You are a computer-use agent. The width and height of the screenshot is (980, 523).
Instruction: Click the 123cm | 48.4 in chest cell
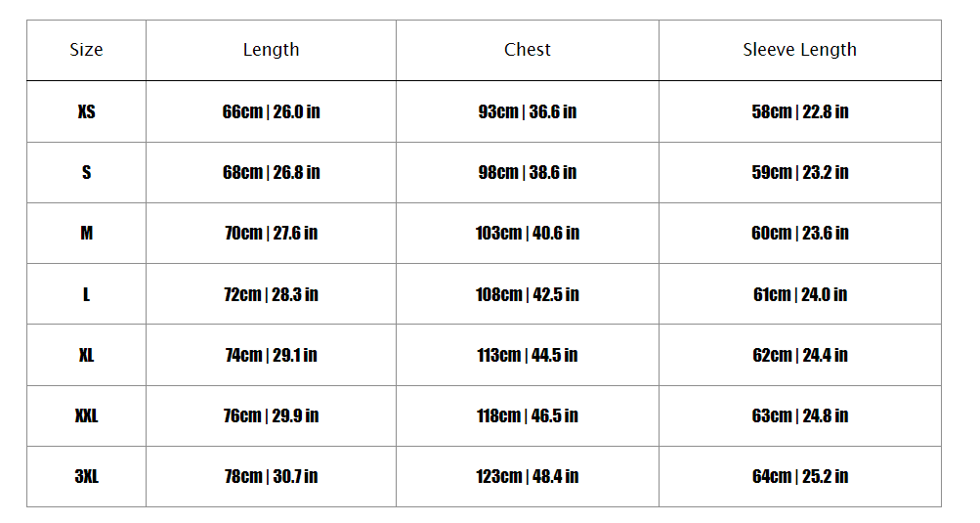[528, 476]
